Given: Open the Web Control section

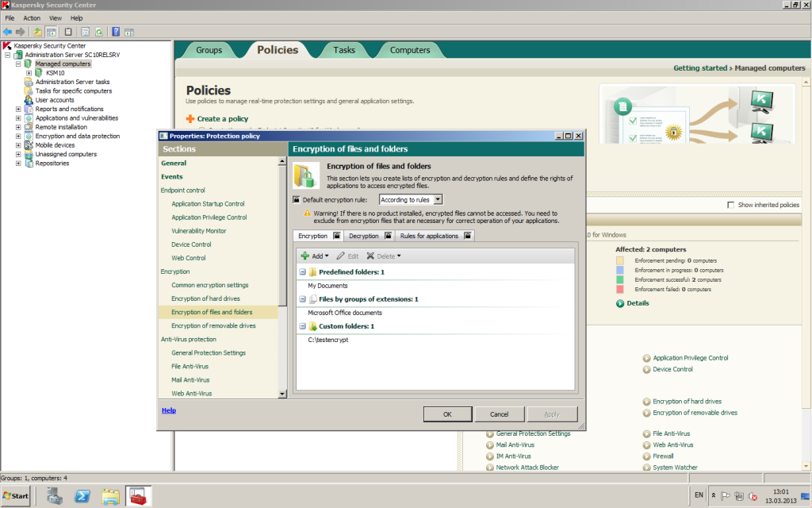Looking at the screenshot, I should pyautogui.click(x=189, y=258).
